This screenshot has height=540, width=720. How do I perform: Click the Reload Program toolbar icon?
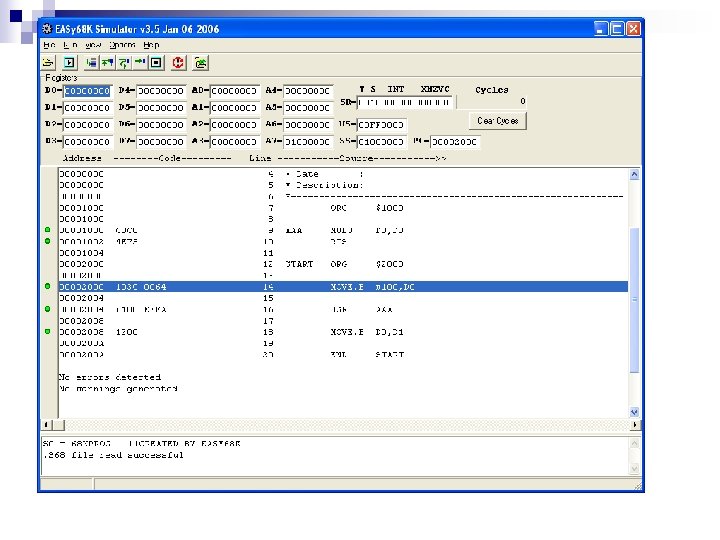201,63
